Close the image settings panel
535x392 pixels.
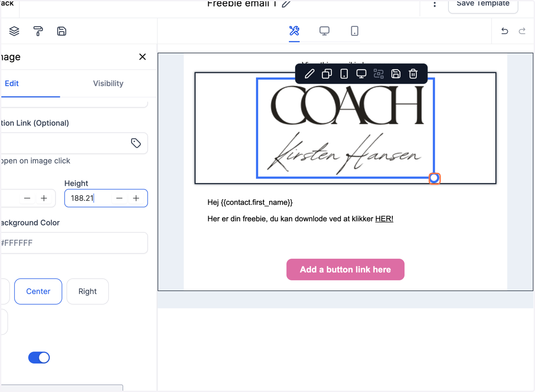point(143,57)
